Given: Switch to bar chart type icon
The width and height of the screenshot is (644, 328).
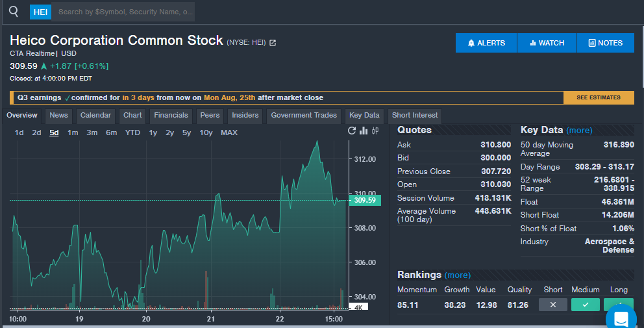Looking at the screenshot, I should [x=364, y=131].
